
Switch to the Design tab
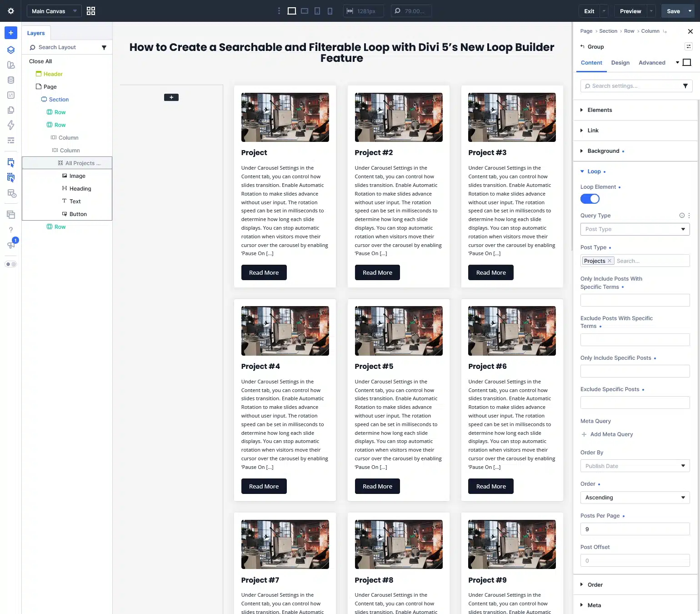coord(620,63)
